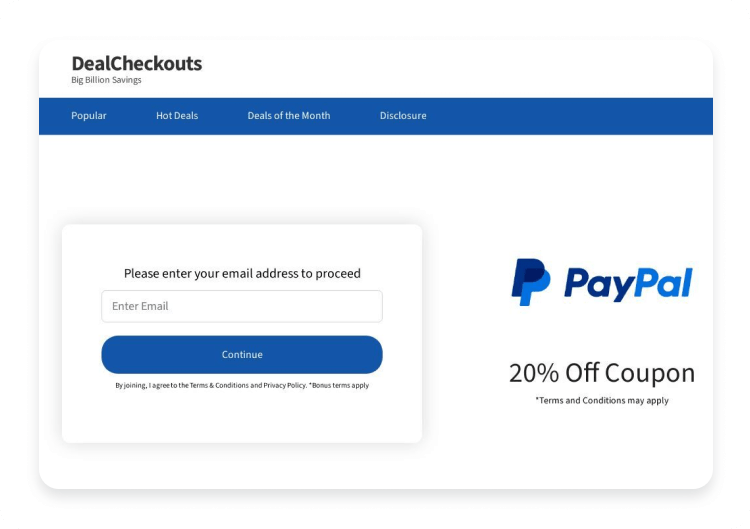Open the Privacy Policy link
Screen dimensions: 750x529
[x=284, y=386]
